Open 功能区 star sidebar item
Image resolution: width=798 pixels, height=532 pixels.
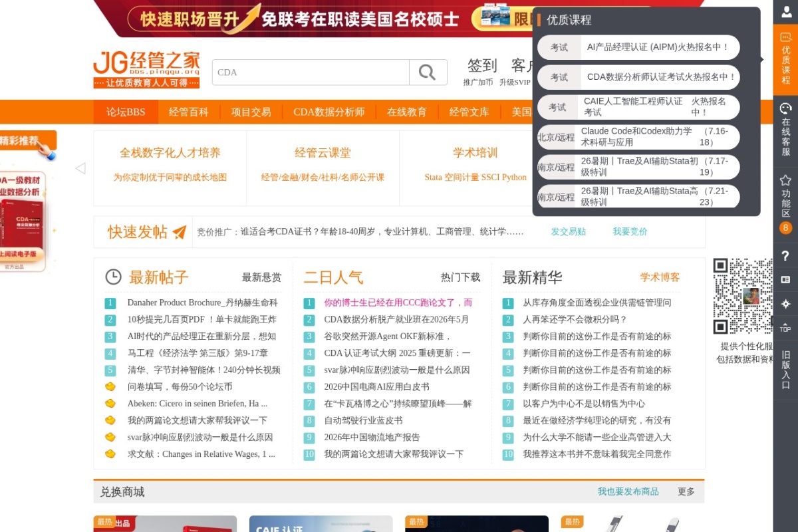tap(785, 203)
